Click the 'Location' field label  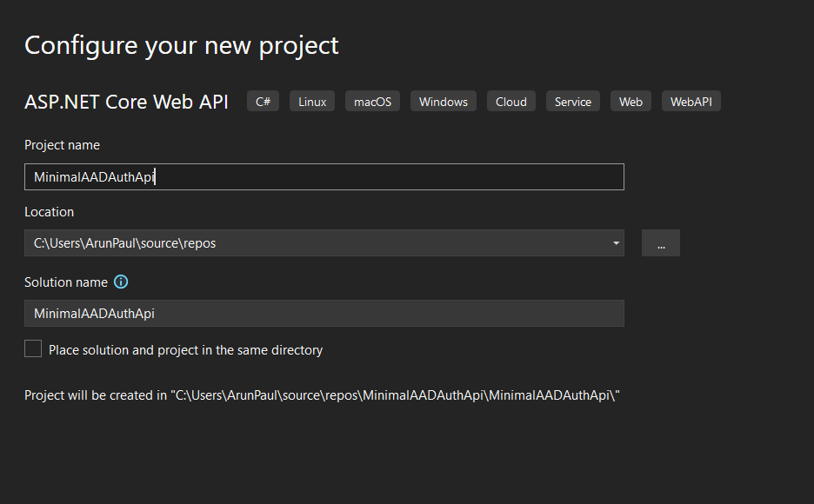[49, 212]
